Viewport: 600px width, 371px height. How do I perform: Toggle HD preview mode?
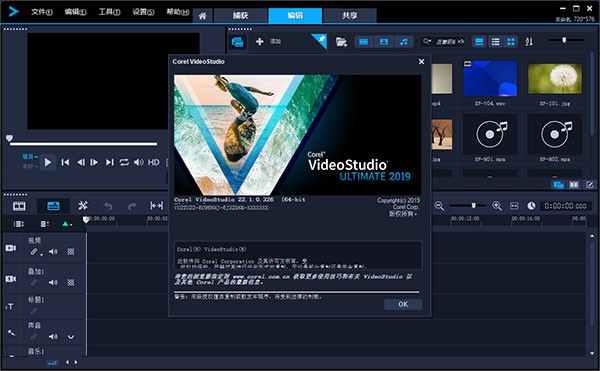point(153,162)
